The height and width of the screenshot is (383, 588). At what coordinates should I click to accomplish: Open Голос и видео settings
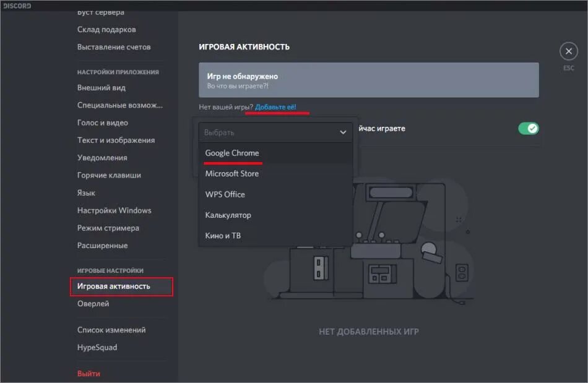(x=102, y=123)
